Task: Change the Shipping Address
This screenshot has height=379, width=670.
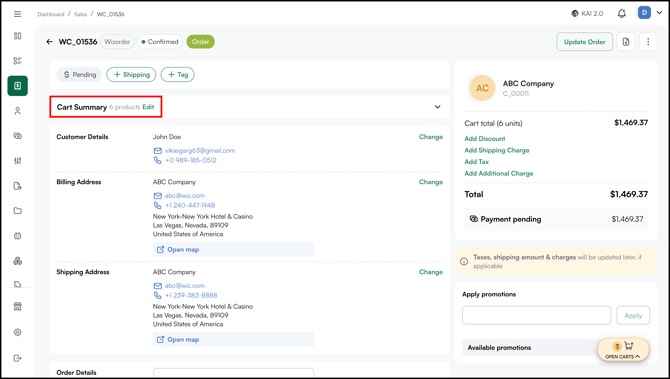Action: pyautogui.click(x=431, y=272)
